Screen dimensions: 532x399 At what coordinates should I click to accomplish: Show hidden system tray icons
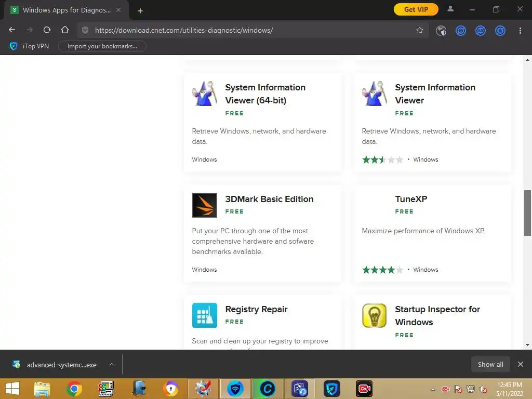433,389
